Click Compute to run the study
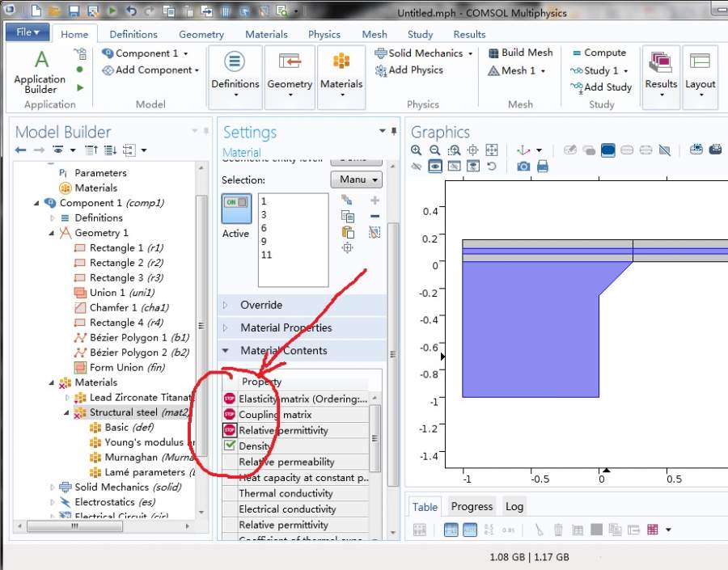 tap(599, 53)
